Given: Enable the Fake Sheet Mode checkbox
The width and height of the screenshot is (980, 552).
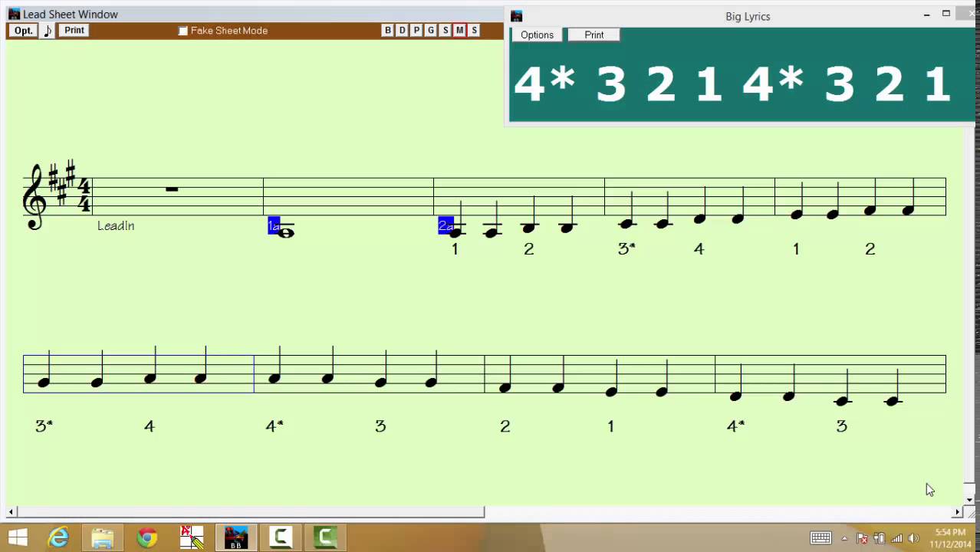Looking at the screenshot, I should pyautogui.click(x=183, y=31).
